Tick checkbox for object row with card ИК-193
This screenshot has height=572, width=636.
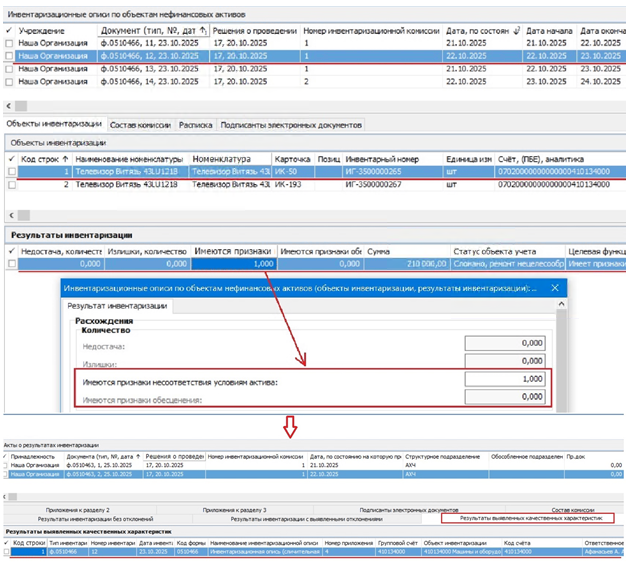click(11, 184)
